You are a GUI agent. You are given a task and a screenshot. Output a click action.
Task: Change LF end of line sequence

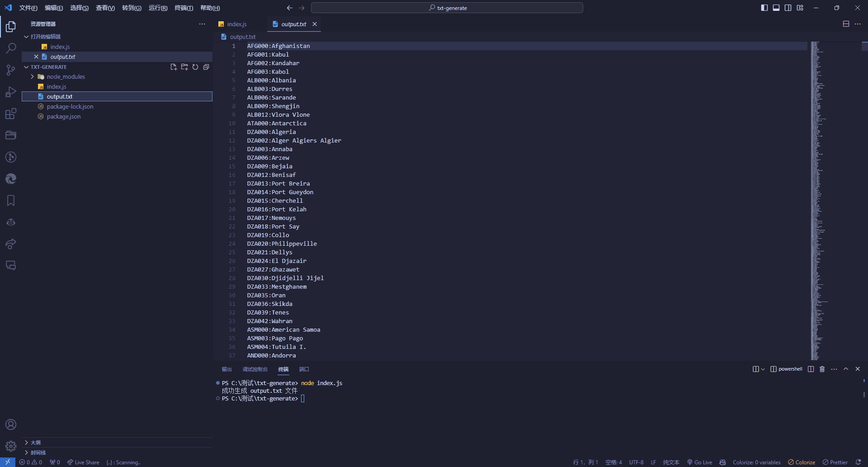coord(653,462)
